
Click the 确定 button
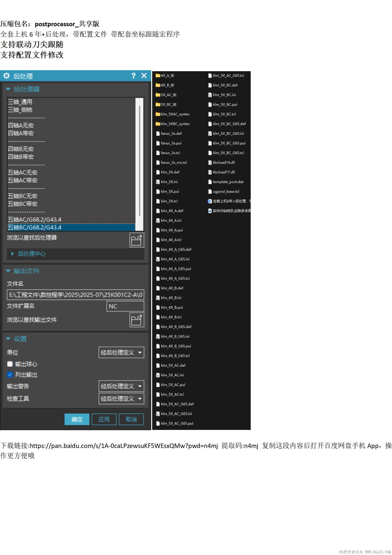pyautogui.click(x=77, y=419)
